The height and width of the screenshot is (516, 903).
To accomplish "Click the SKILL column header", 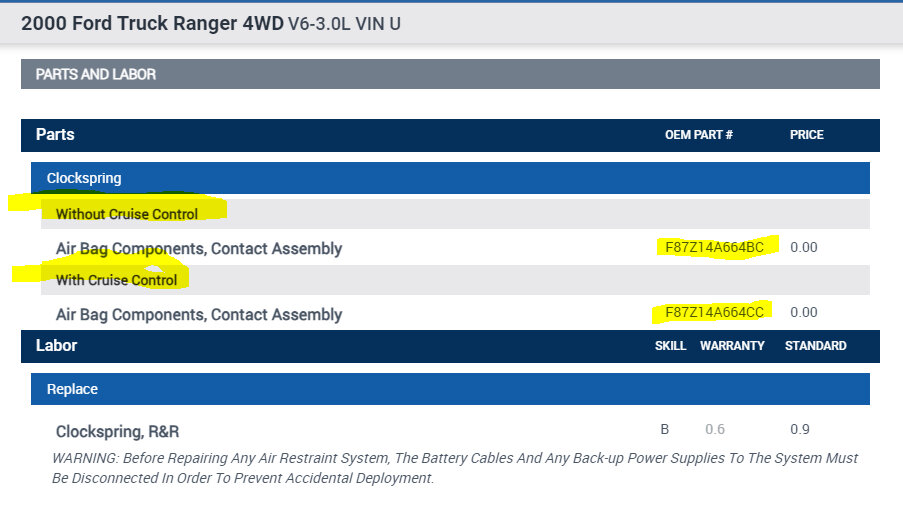I will (670, 346).
